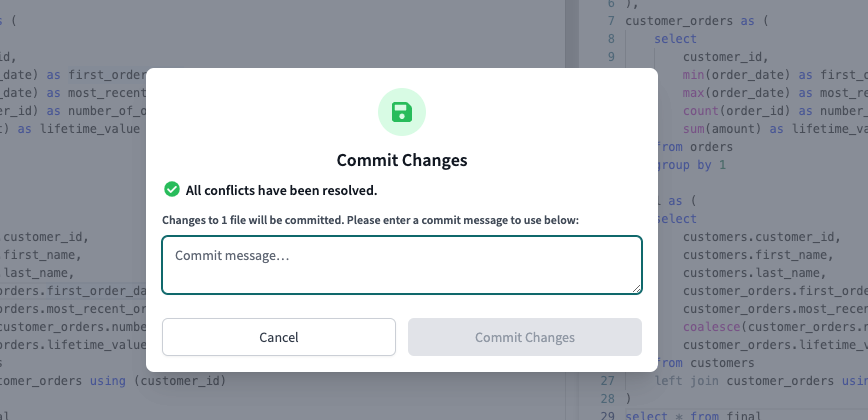Click line number 27 in right editor
The width and height of the screenshot is (868, 420).
[x=607, y=381]
